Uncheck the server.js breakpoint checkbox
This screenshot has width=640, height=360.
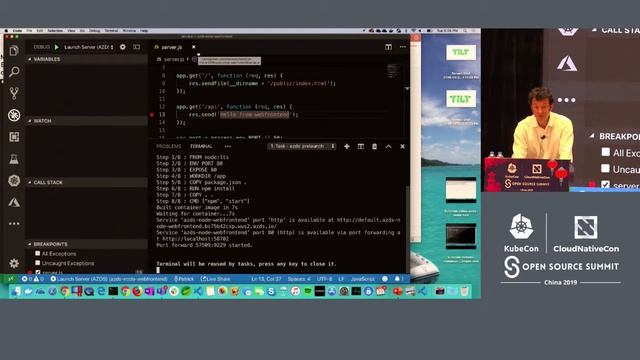(38, 272)
